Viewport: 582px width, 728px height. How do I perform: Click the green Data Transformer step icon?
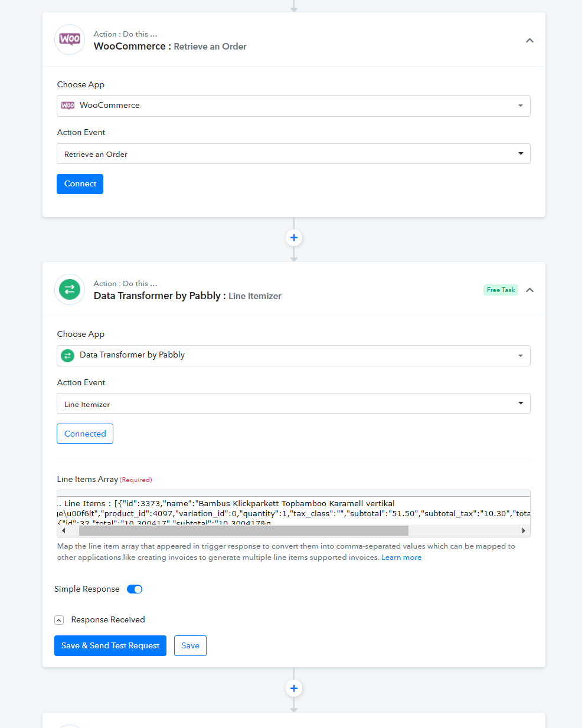coord(70,289)
